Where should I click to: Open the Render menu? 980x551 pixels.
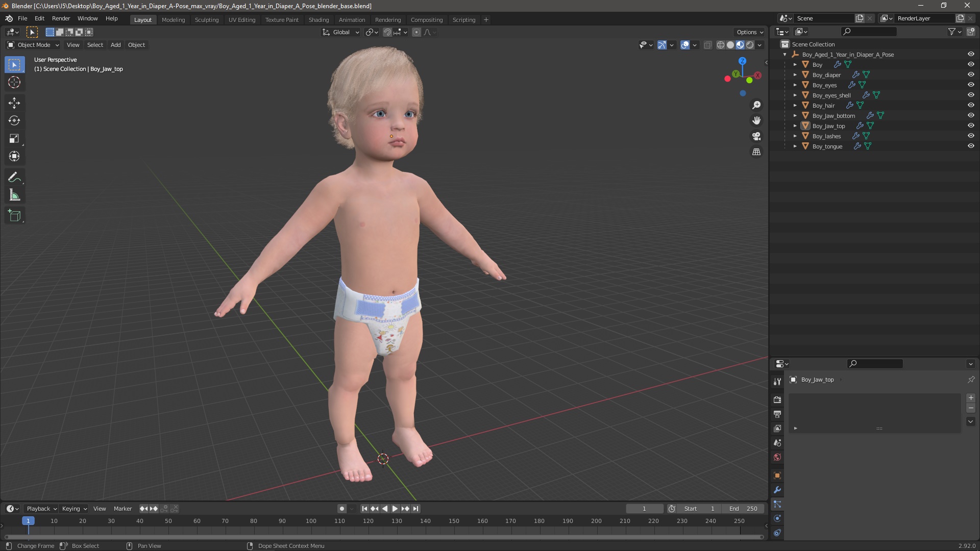point(61,18)
